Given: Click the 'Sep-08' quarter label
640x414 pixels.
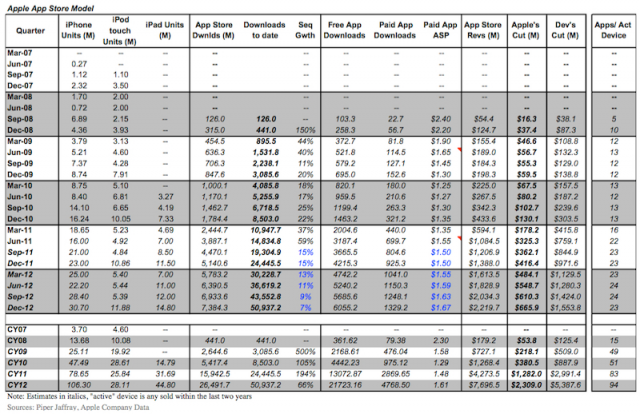Looking at the screenshot, I should (20, 119).
